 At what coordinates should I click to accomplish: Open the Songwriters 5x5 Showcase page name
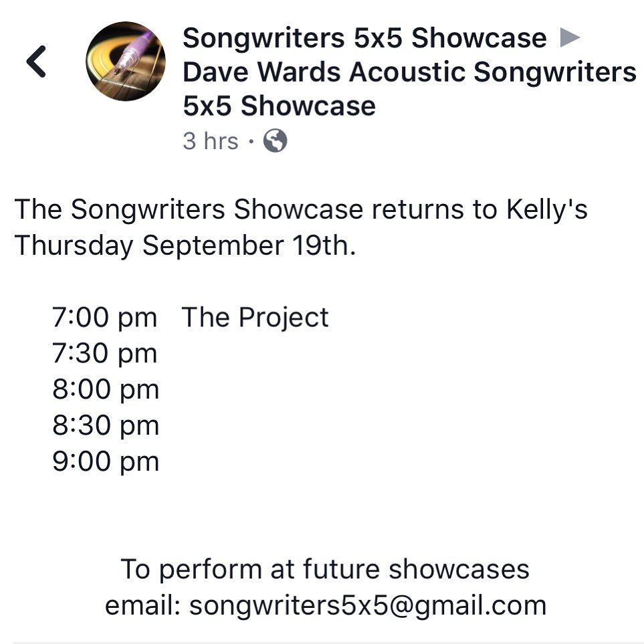tap(364, 38)
